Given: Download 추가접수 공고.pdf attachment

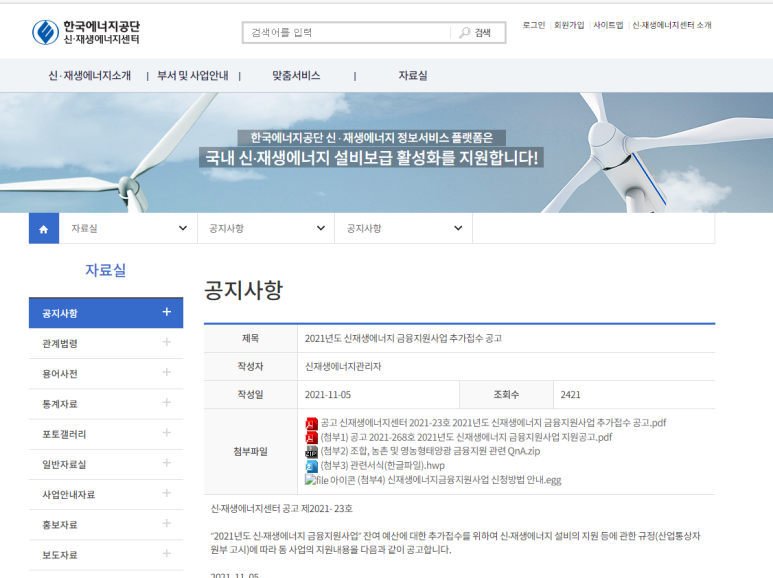Looking at the screenshot, I should click(x=493, y=423).
